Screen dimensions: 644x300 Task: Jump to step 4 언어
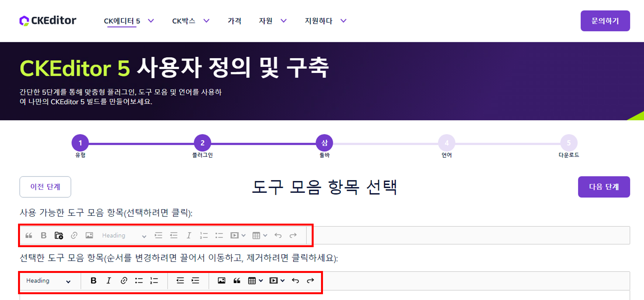[447, 143]
